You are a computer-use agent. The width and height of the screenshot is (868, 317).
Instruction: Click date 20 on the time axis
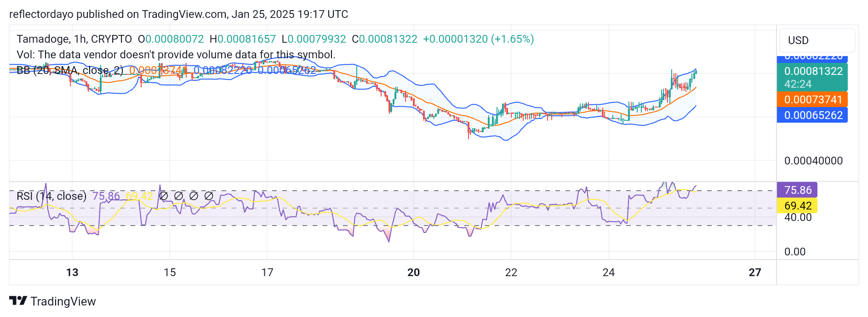point(414,272)
